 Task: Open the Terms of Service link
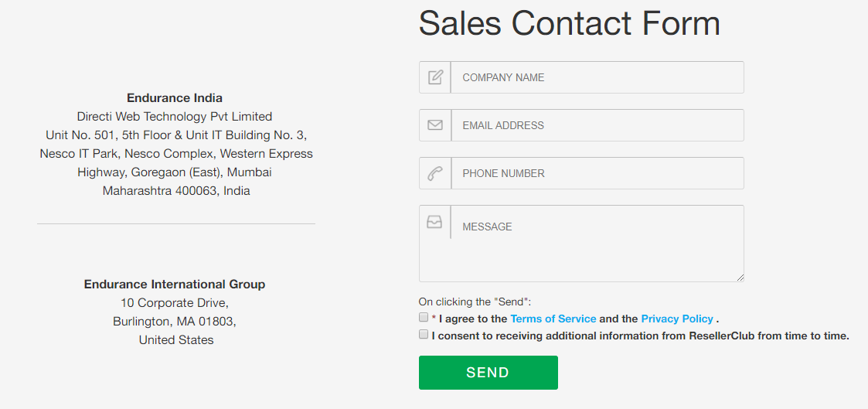coord(553,319)
